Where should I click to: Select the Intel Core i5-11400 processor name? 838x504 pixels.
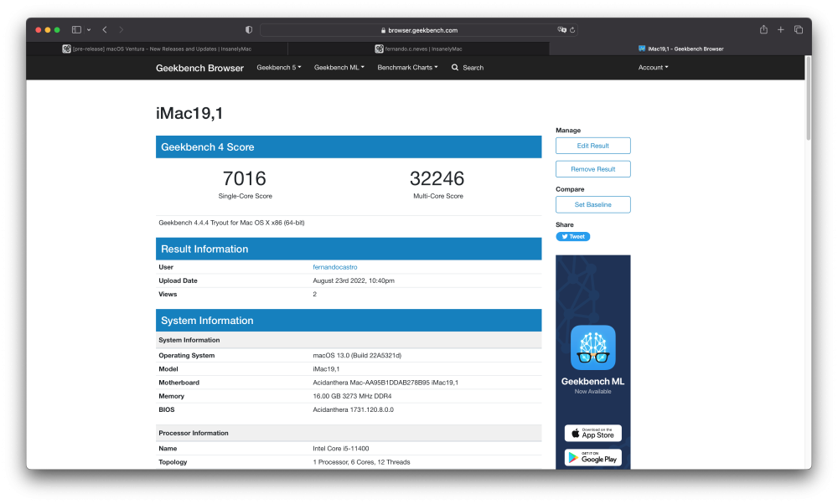click(x=341, y=449)
